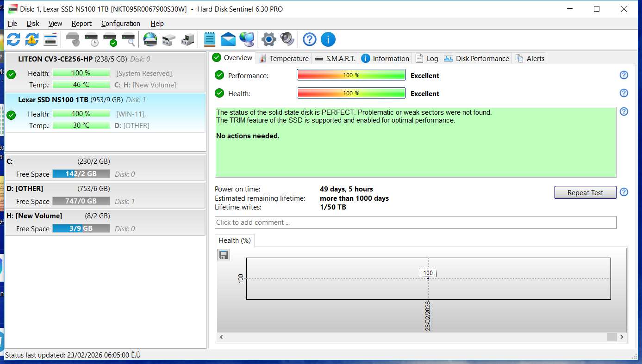Click the blue info circle toolbar icon
This screenshot has width=642, height=364.
click(x=328, y=39)
